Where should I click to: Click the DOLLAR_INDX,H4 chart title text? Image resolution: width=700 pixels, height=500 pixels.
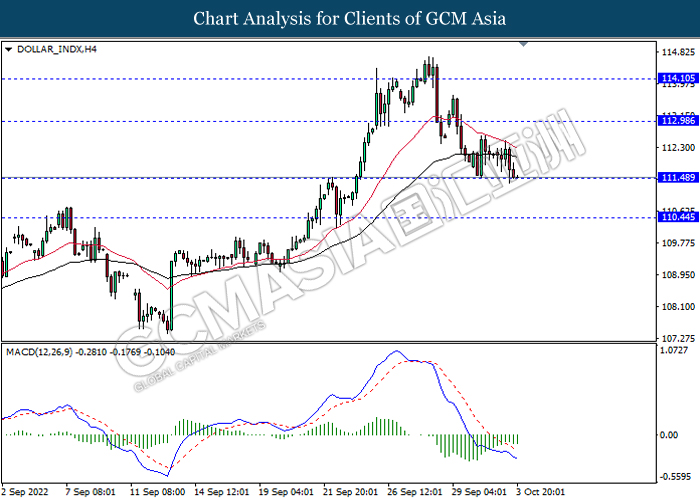click(x=57, y=49)
